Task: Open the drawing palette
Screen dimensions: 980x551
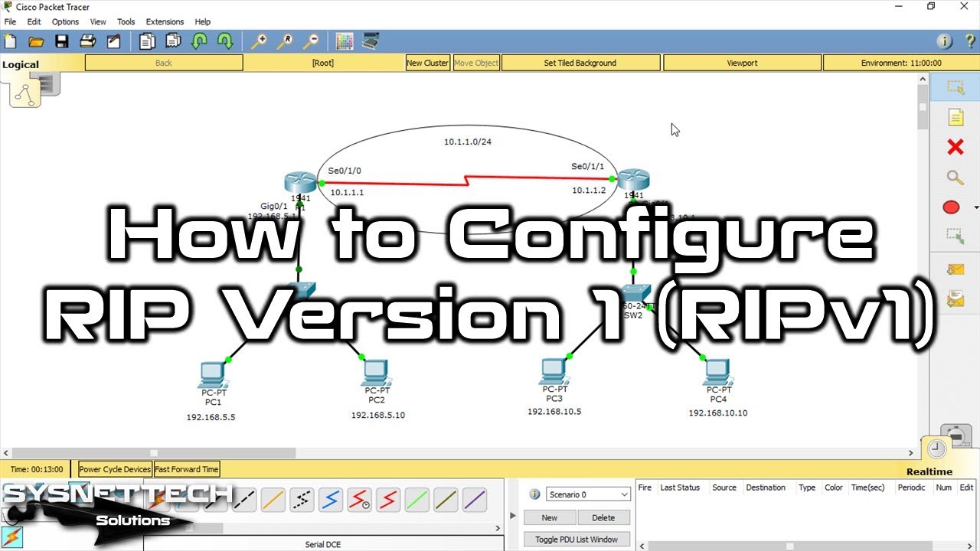Action: point(344,41)
